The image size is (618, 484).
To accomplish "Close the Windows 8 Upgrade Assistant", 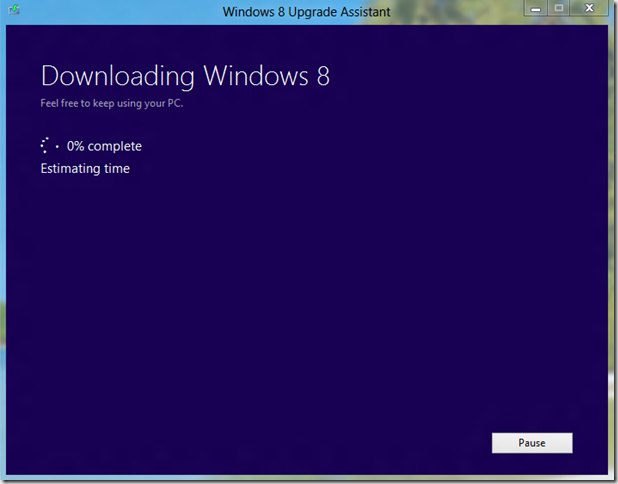I will (590, 8).
